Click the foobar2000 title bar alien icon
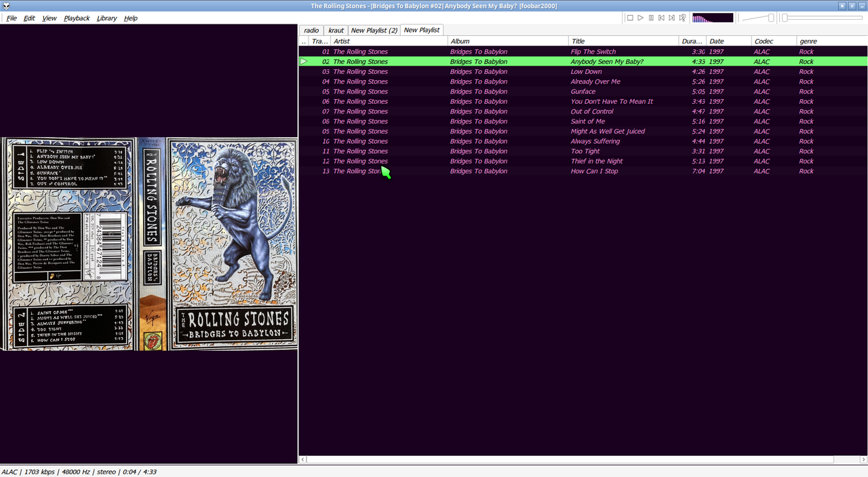Screen dimensions: 868x477 point(5,5)
